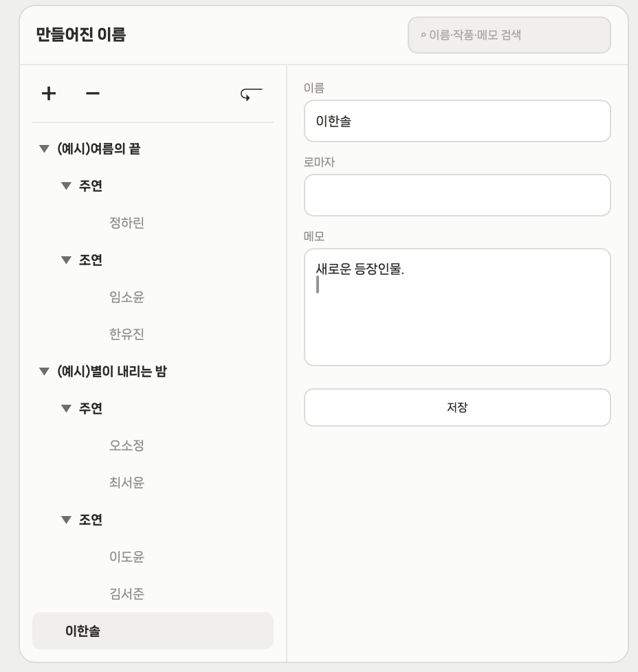Click the 이름·작품·메모 검색 search box
The height and width of the screenshot is (672, 638).
pyautogui.click(x=509, y=35)
